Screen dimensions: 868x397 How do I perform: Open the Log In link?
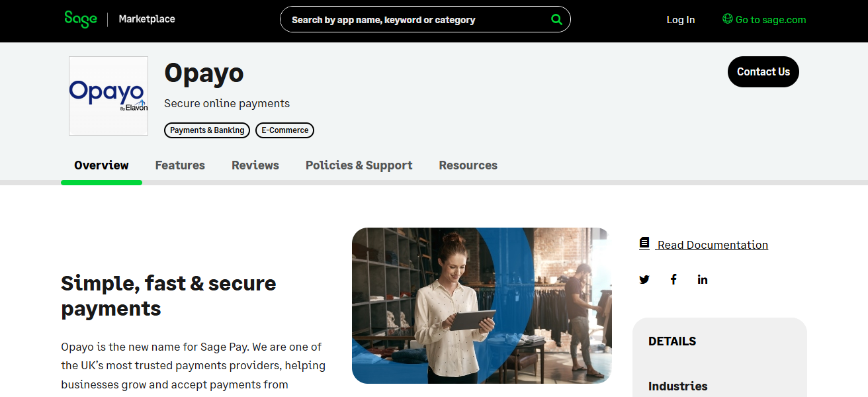(x=681, y=20)
